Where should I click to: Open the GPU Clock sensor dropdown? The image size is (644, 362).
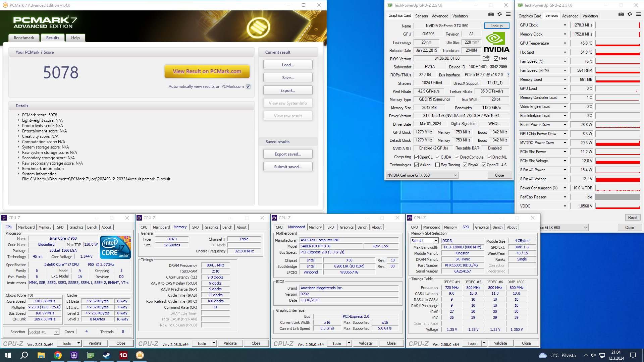(565, 25)
